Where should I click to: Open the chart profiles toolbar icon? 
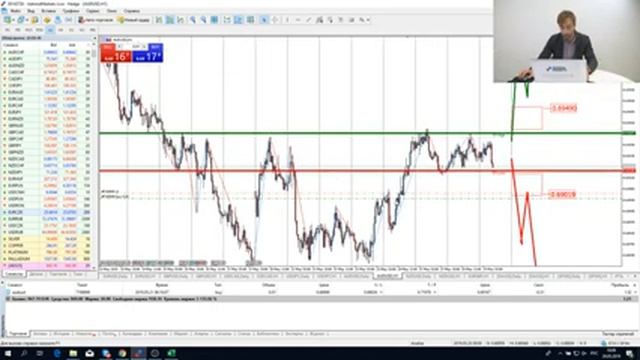point(20,20)
